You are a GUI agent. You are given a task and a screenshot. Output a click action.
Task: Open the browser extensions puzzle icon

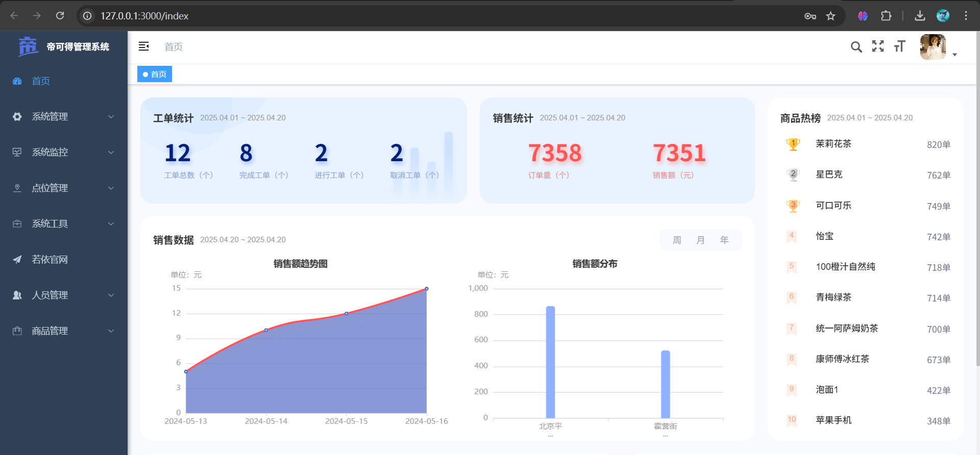(x=886, y=16)
